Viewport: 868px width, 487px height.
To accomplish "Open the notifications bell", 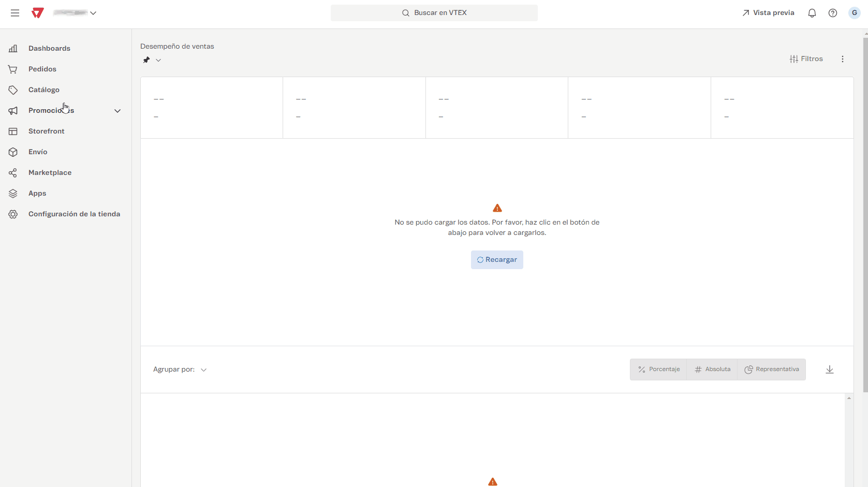I will (x=812, y=13).
